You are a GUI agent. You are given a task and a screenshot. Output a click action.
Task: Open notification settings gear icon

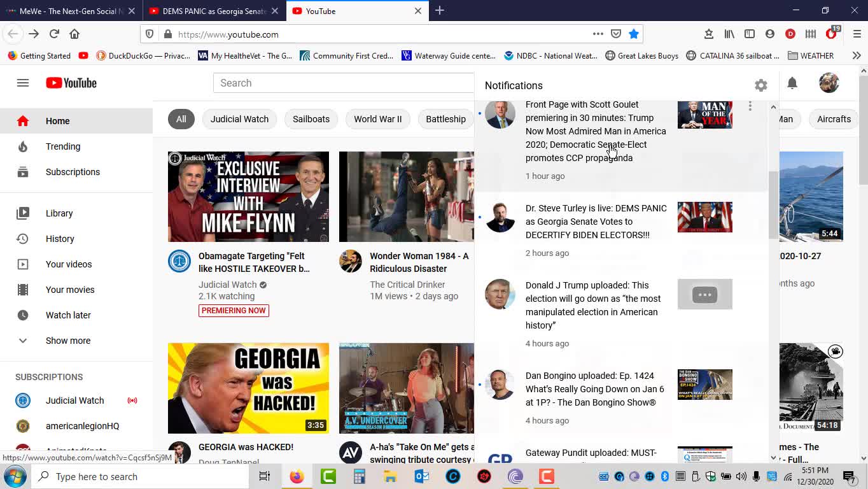pos(761,85)
